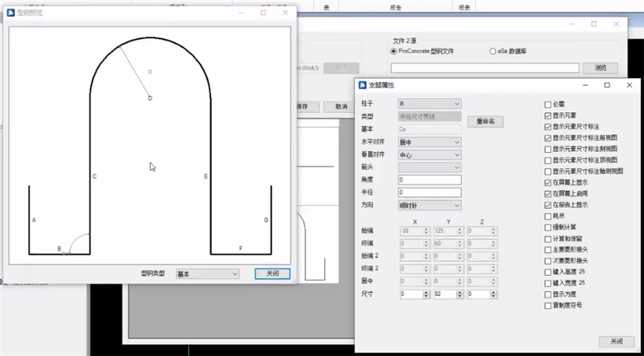Uncheck the 显示元素 checkbox
The image size is (644, 356).
click(x=548, y=115)
